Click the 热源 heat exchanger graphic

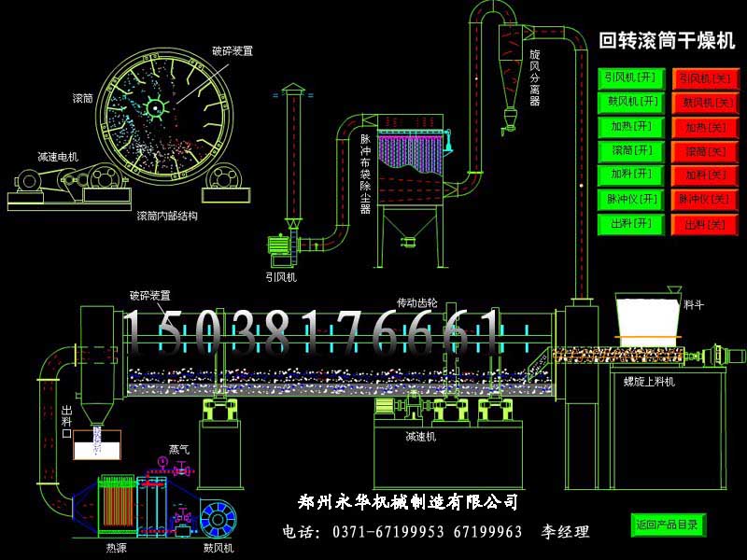point(117,509)
